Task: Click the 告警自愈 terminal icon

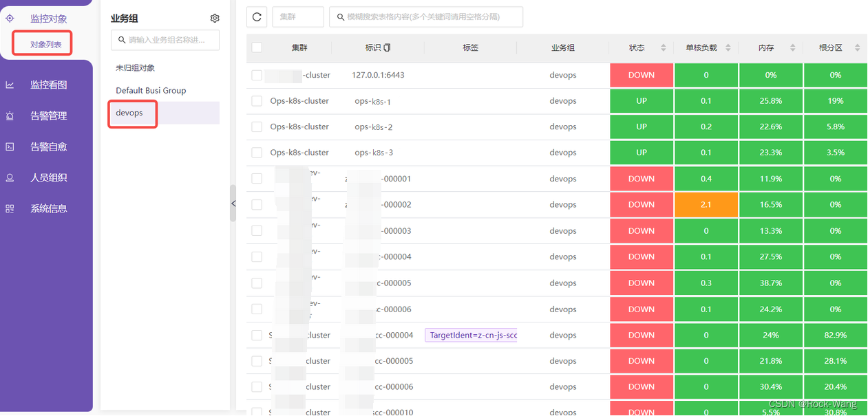Action: pyautogui.click(x=10, y=146)
